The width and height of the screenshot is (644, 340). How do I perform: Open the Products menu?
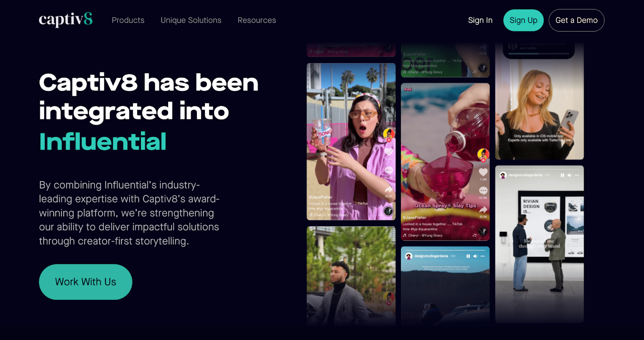128,20
